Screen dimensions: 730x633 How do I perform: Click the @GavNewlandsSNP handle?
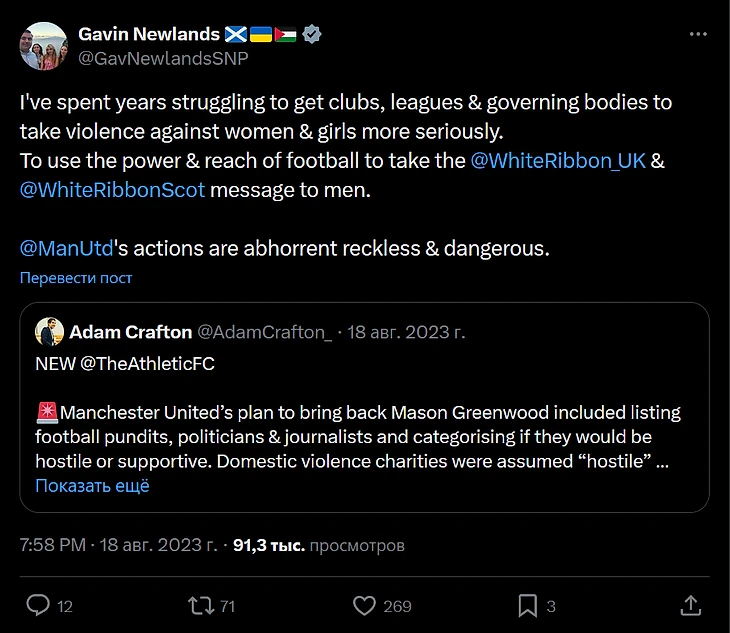point(163,58)
